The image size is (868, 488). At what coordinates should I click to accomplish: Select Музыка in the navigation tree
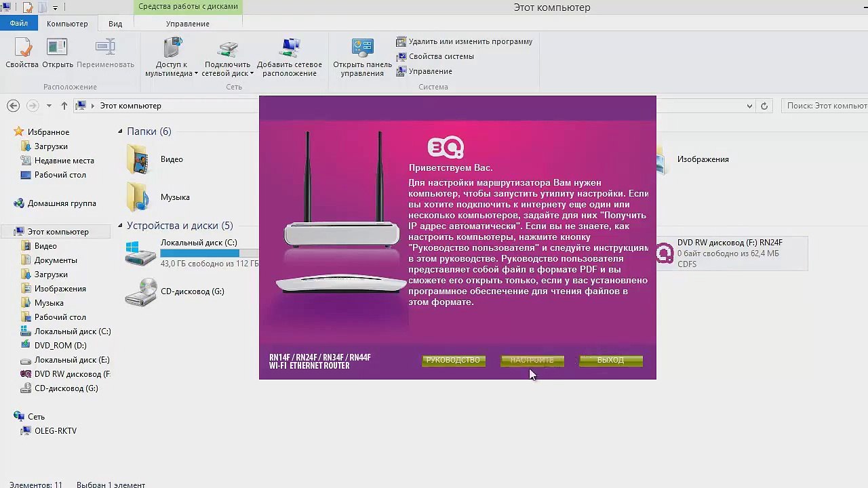[49, 303]
